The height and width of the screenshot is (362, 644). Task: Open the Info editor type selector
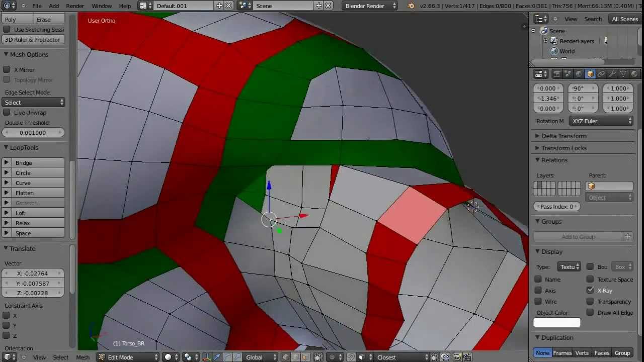tap(10, 6)
